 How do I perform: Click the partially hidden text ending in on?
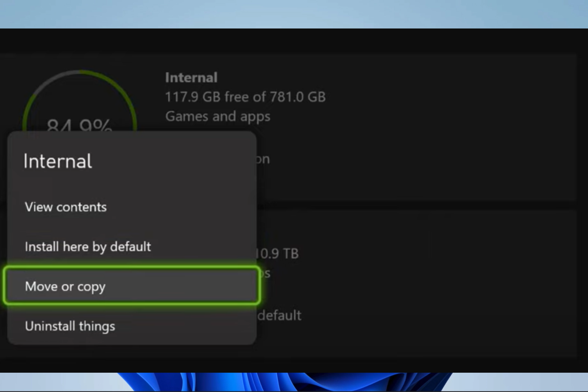click(x=263, y=159)
